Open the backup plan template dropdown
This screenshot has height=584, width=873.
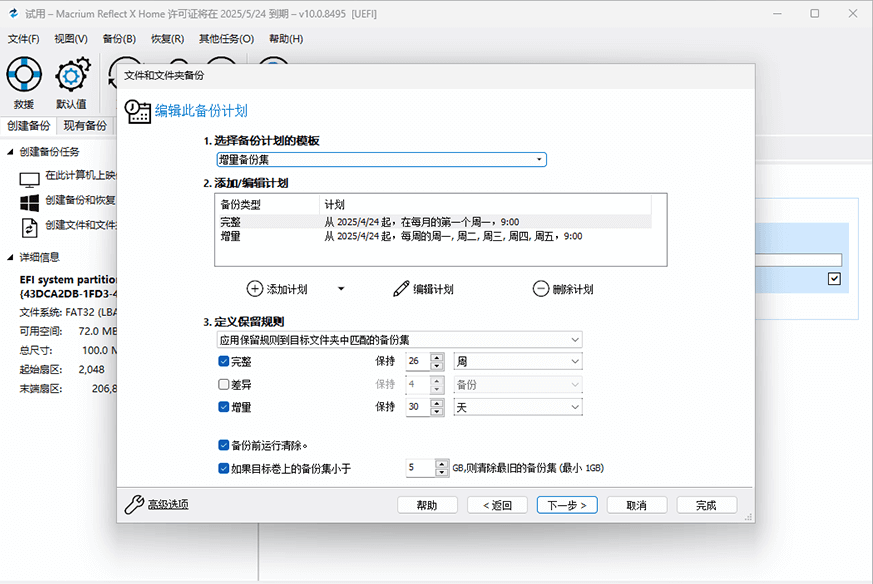538,159
